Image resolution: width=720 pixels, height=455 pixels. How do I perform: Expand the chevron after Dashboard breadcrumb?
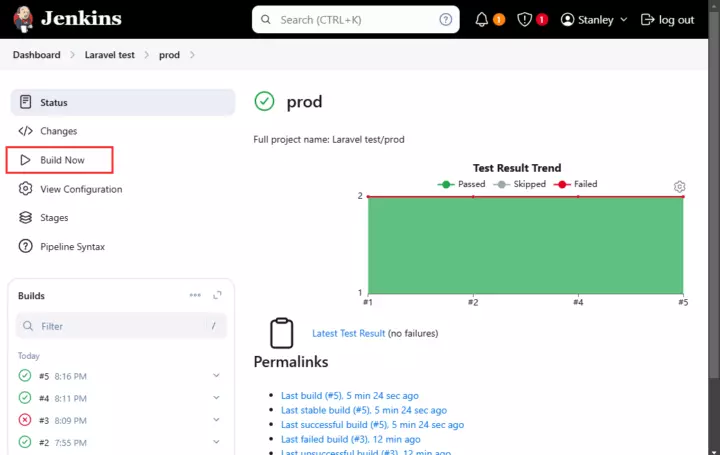click(x=73, y=55)
